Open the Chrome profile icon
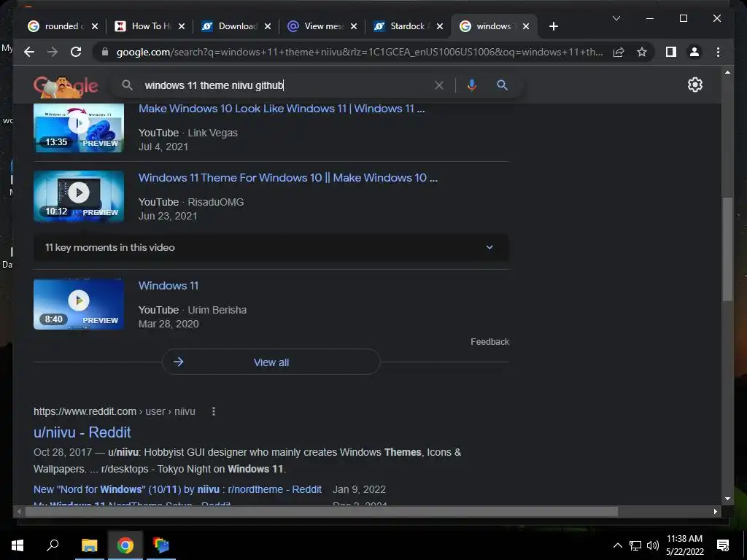Image resolution: width=747 pixels, height=560 pixels. [694, 52]
